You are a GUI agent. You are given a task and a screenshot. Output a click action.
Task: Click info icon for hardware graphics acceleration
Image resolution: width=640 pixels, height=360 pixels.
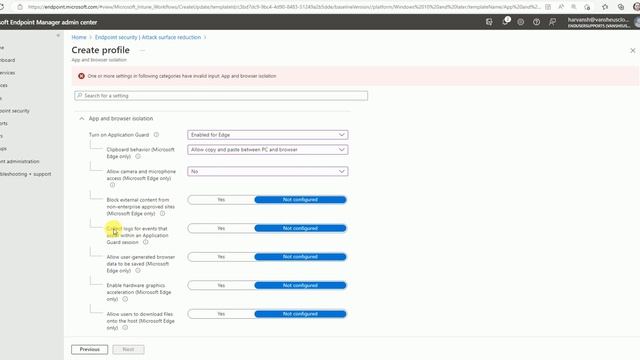pos(125,299)
